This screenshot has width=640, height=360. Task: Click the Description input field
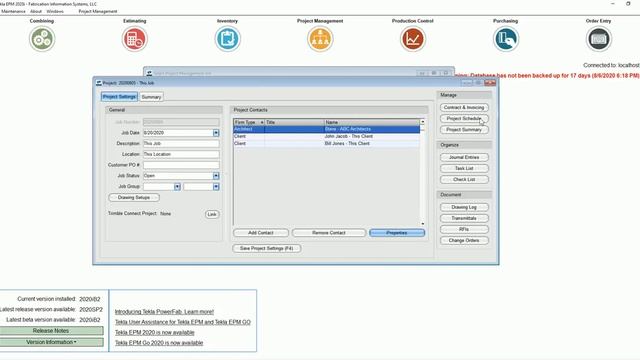pyautogui.click(x=181, y=144)
